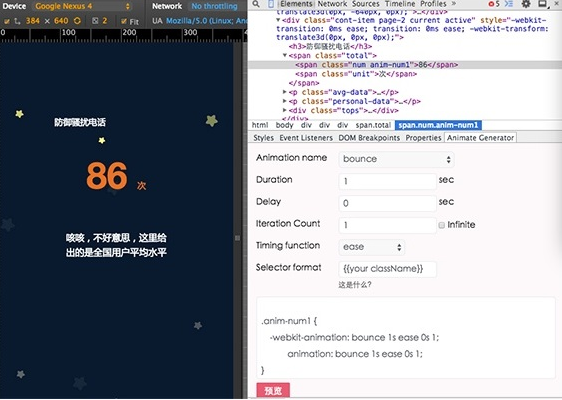Expand the p personal-data node
This screenshot has height=400, width=562.
tap(285, 101)
